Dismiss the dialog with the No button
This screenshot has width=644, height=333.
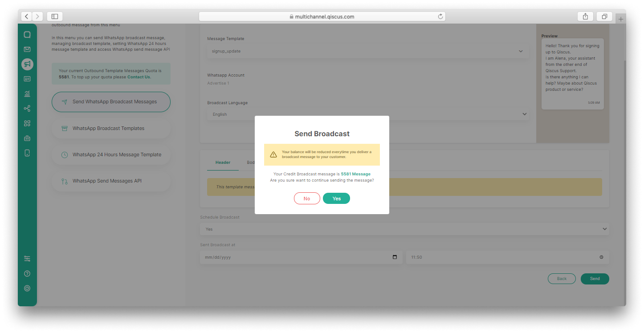click(307, 198)
